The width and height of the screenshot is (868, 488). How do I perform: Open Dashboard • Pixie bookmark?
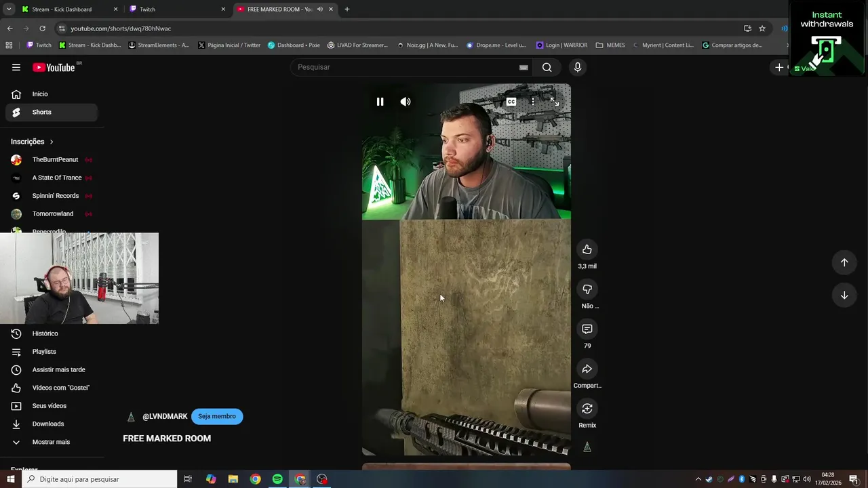(x=294, y=45)
